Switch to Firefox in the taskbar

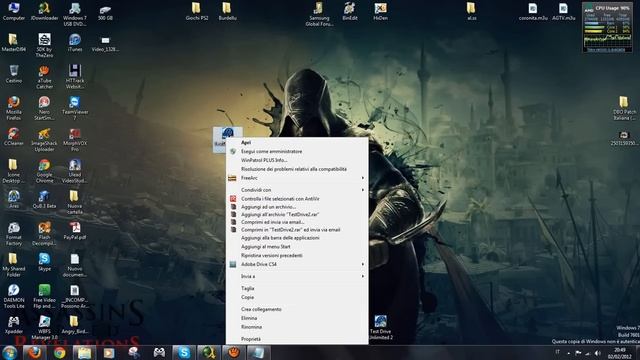(35, 353)
